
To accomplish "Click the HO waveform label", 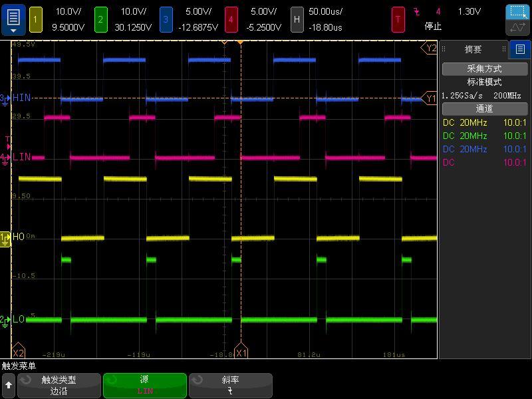I will [x=19, y=237].
